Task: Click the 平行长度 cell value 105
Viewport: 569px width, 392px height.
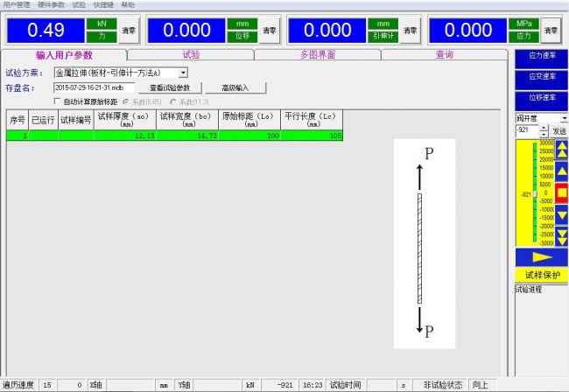Action: pos(312,136)
